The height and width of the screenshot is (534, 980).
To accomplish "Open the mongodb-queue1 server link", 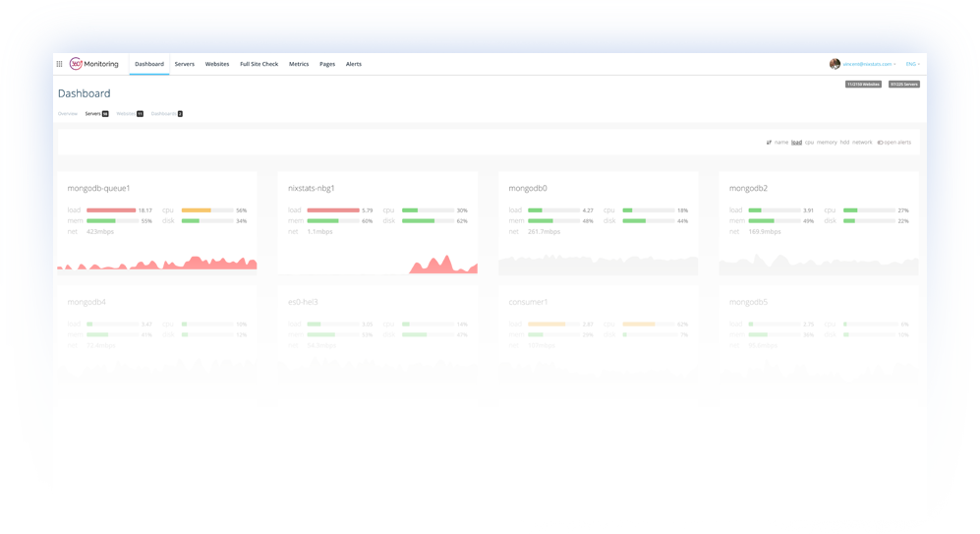I will click(x=98, y=188).
